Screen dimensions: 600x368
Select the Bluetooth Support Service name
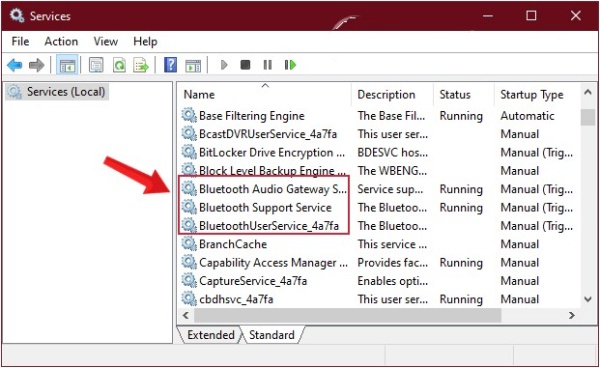tap(265, 207)
